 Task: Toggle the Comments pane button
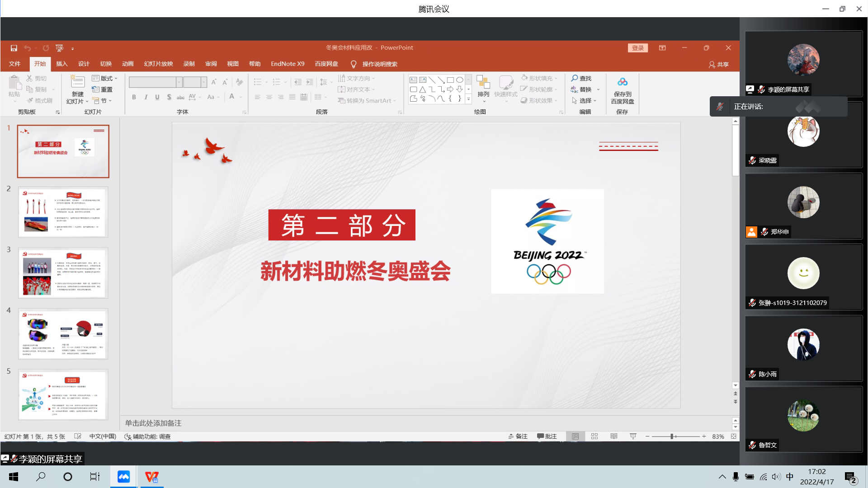[x=547, y=436]
